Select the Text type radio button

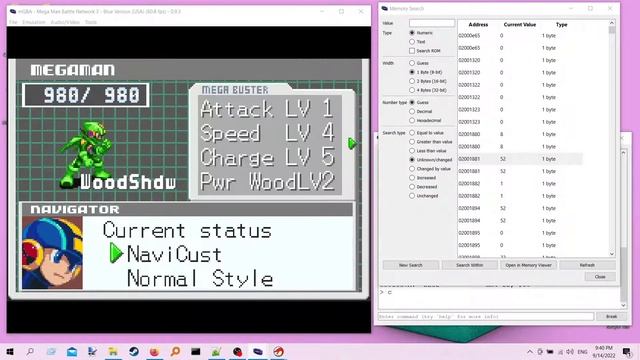click(412, 42)
